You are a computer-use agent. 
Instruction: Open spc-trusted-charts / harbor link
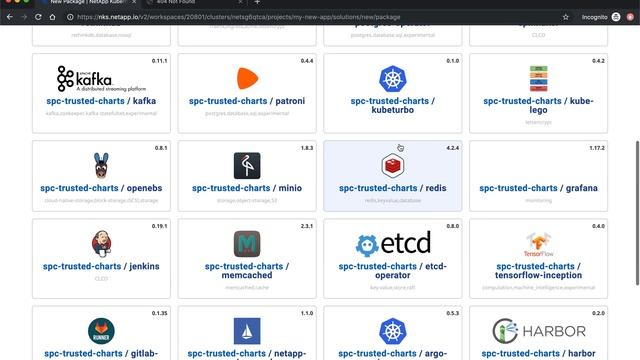538,353
